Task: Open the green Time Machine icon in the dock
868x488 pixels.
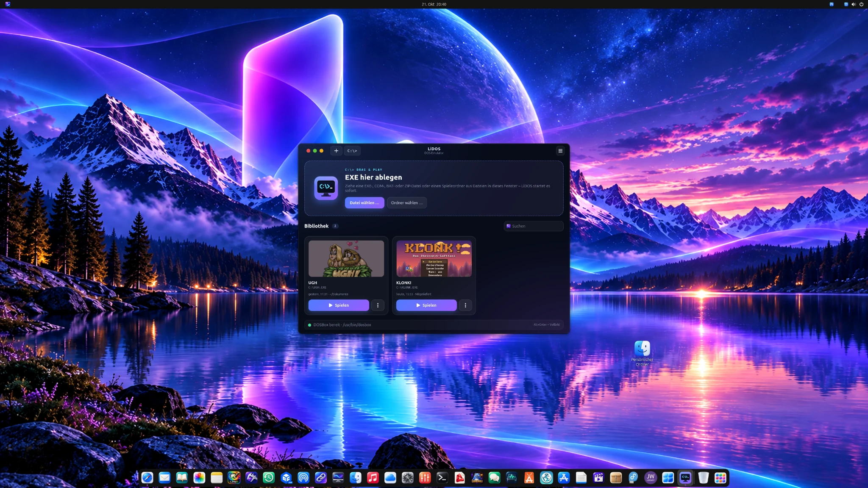Action: pyautogui.click(x=269, y=478)
